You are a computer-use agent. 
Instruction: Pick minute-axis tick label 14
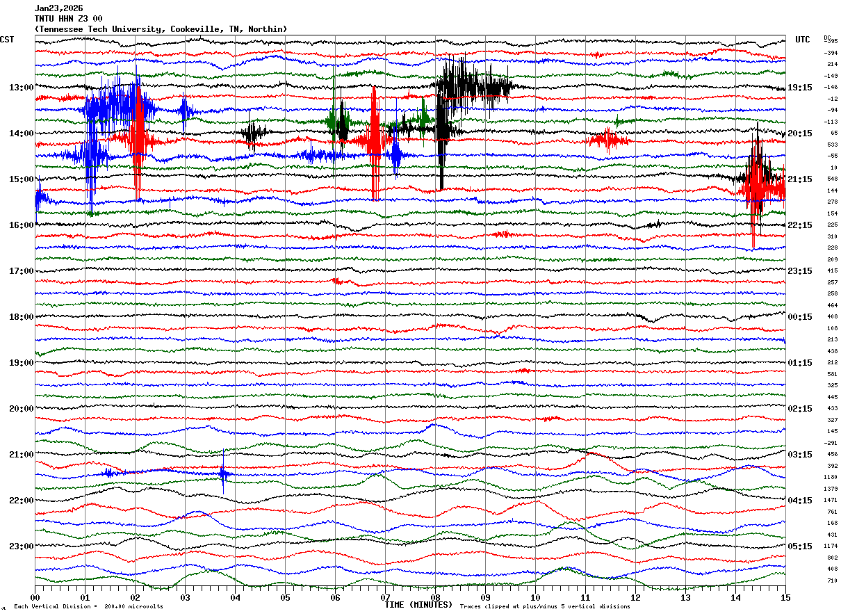pos(735,597)
